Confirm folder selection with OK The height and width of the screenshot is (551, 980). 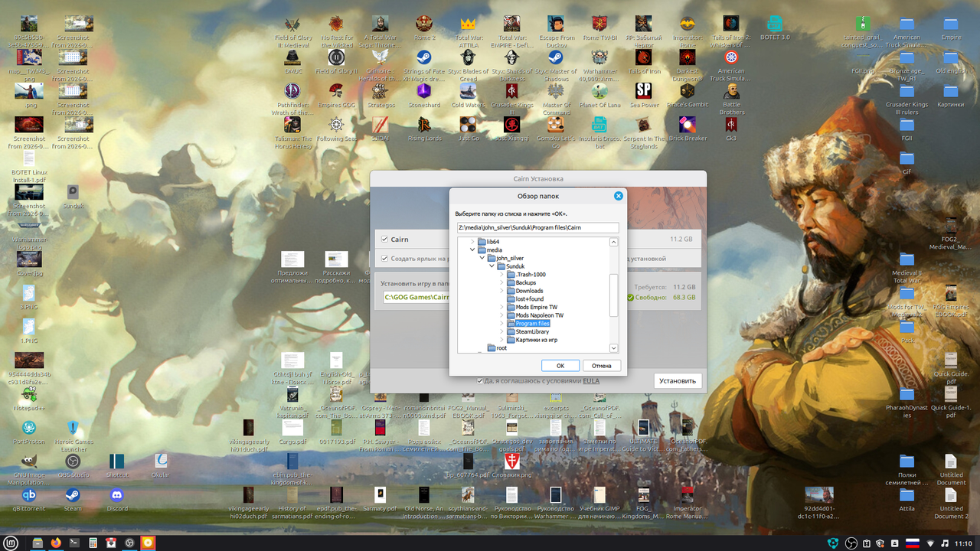[x=560, y=366]
